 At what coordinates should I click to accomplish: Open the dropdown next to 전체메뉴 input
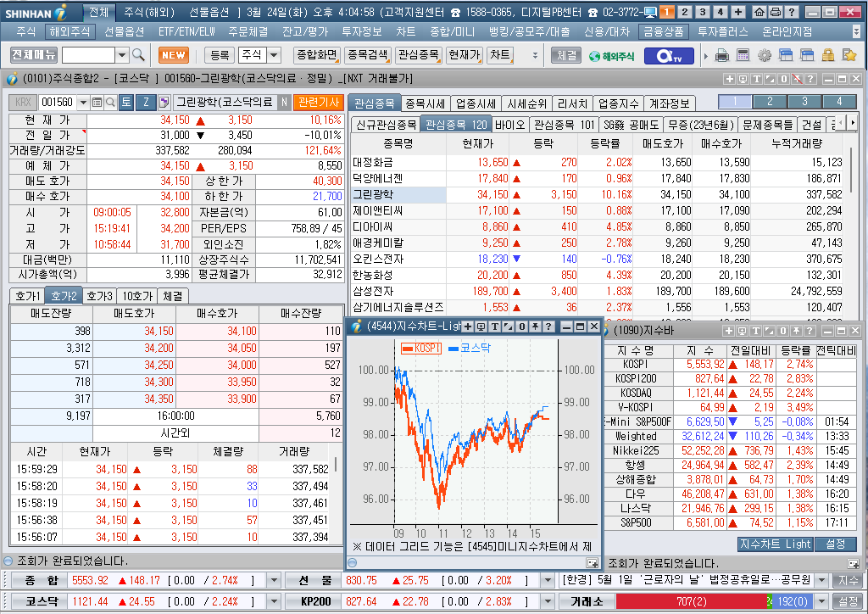coord(122,55)
